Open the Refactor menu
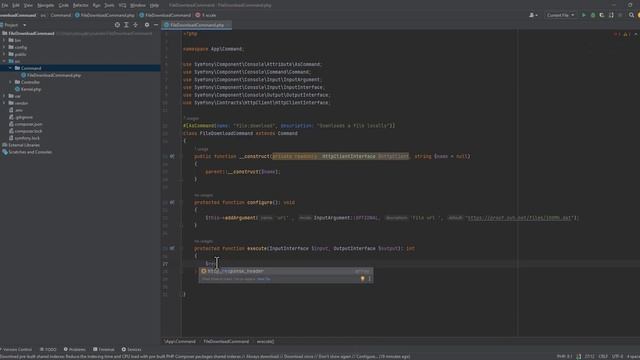Image resolution: width=640 pixels, height=360 pixels. (x=80, y=5)
